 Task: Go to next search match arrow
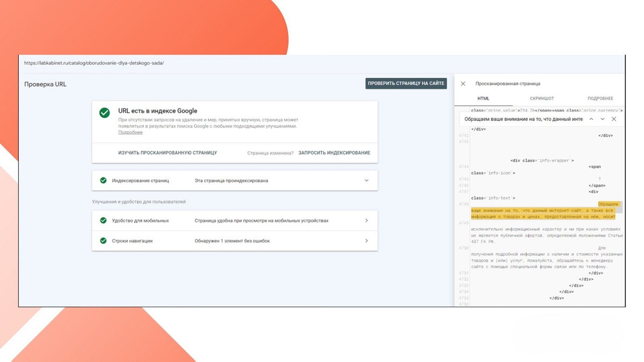pos(603,119)
